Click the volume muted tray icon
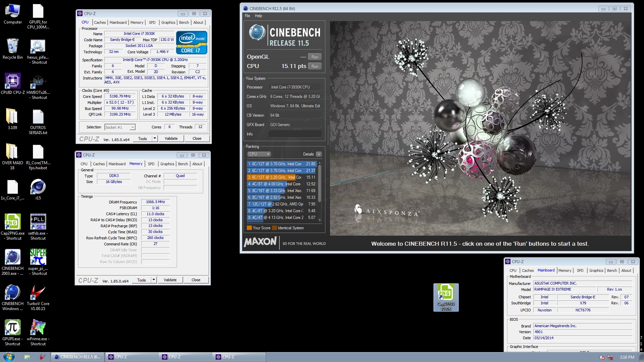Viewport: 644px width, 362px height. 602,357
